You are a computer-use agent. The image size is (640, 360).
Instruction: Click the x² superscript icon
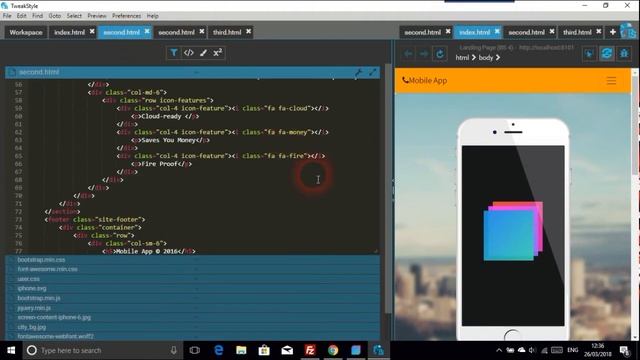pyautogui.click(x=218, y=53)
